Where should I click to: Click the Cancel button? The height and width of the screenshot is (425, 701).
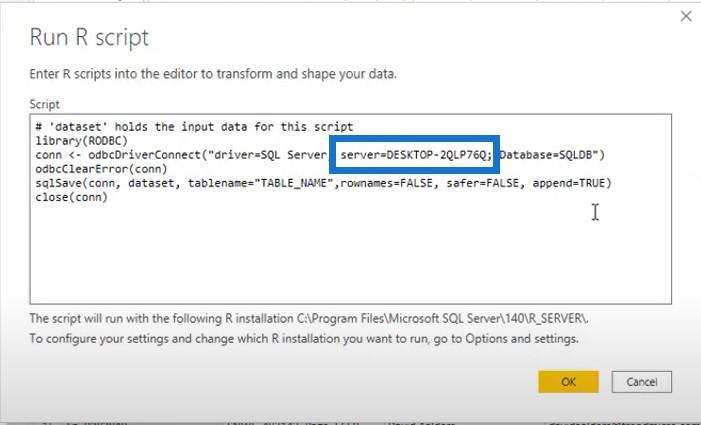[641, 381]
